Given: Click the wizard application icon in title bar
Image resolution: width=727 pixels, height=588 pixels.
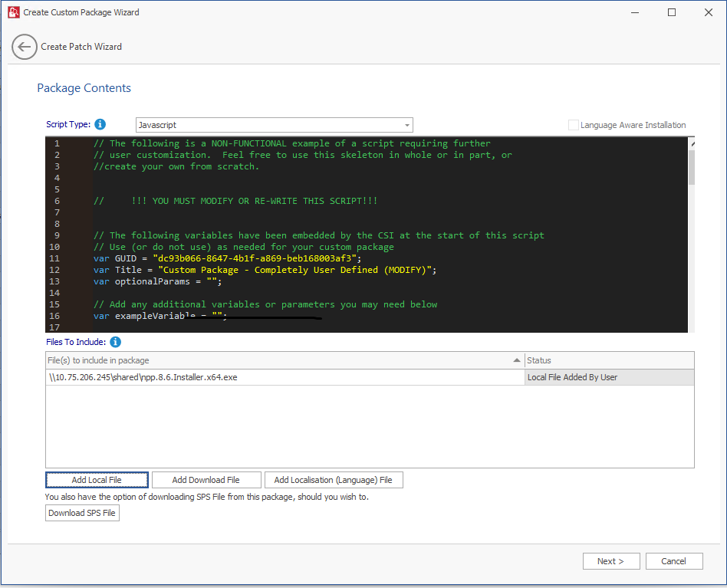Looking at the screenshot, I should (x=14, y=12).
